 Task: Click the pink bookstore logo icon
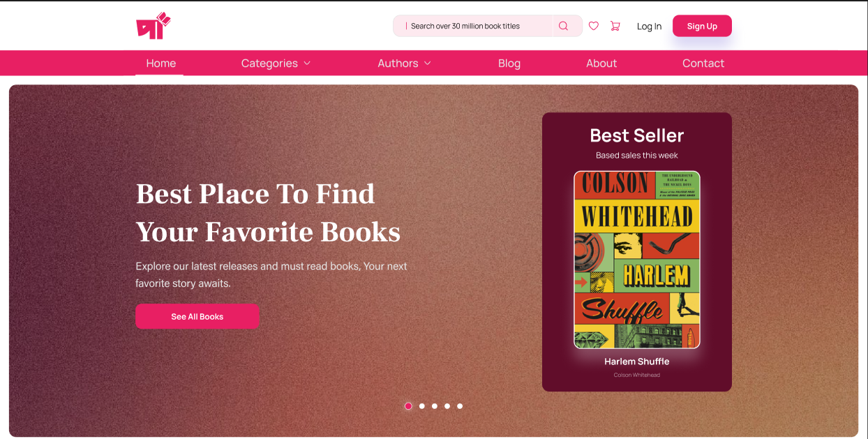154,26
